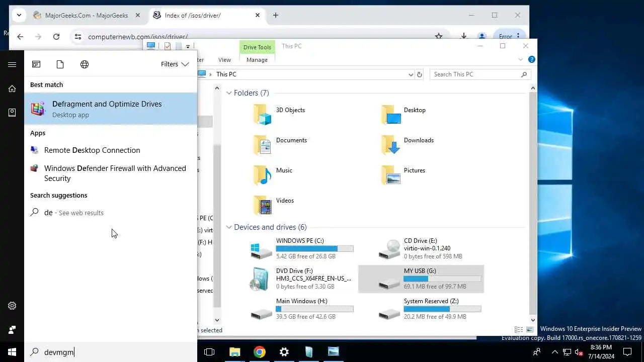Collapse the Devices and drives (6) group
This screenshot has height=362, width=644.
click(229, 227)
